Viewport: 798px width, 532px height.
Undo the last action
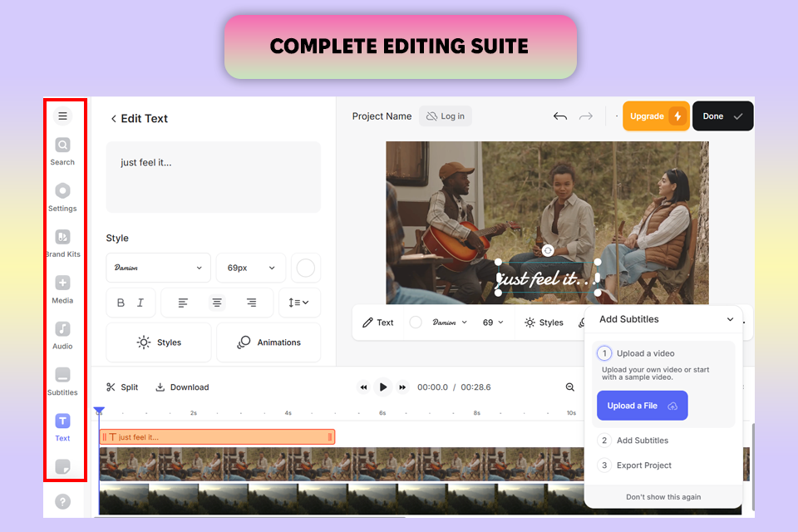(559, 116)
